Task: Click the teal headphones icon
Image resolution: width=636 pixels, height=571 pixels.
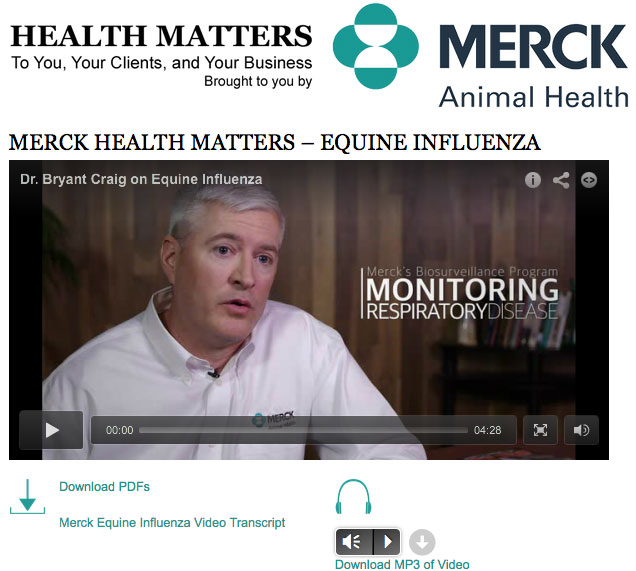Action: pyautogui.click(x=353, y=497)
